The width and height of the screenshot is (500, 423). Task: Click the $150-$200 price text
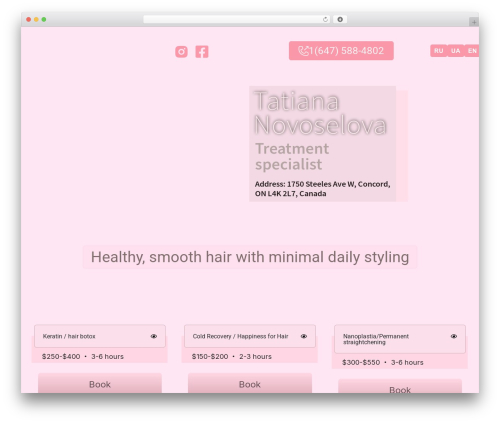pyautogui.click(x=210, y=356)
